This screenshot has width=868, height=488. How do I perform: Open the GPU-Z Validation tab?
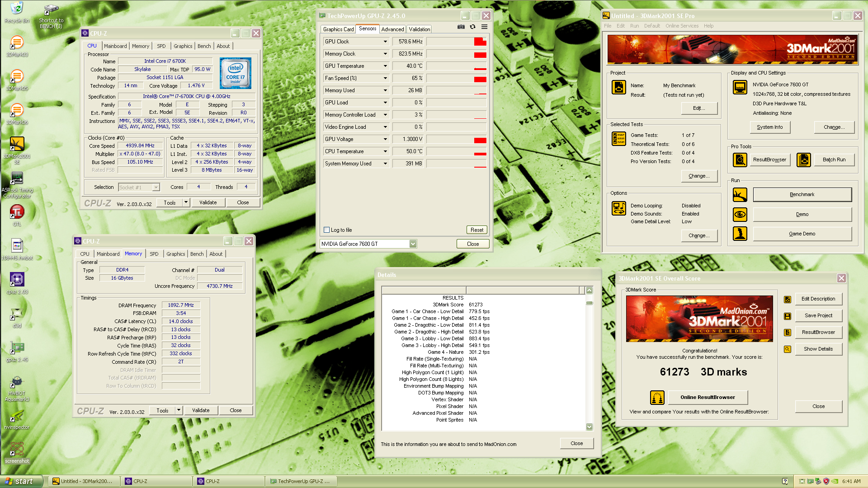(x=420, y=29)
